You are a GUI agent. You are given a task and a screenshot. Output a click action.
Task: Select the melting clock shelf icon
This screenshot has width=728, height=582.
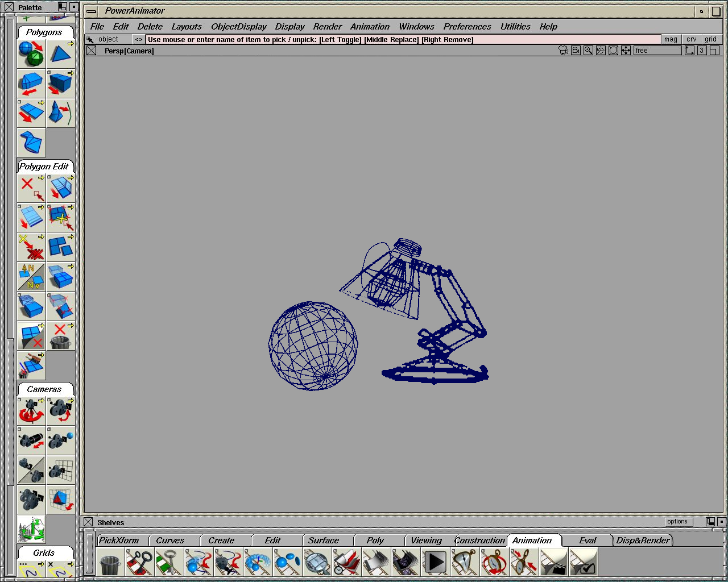coord(465,562)
